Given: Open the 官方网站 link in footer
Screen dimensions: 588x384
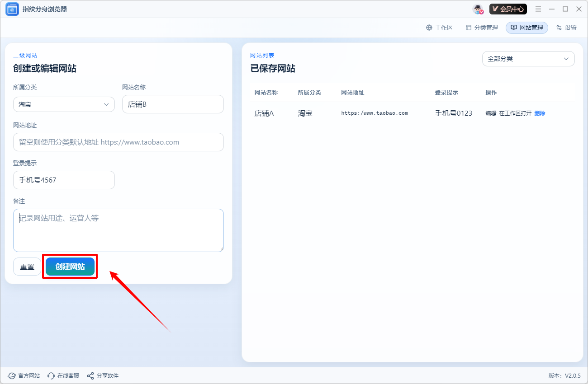Looking at the screenshot, I should pos(24,376).
